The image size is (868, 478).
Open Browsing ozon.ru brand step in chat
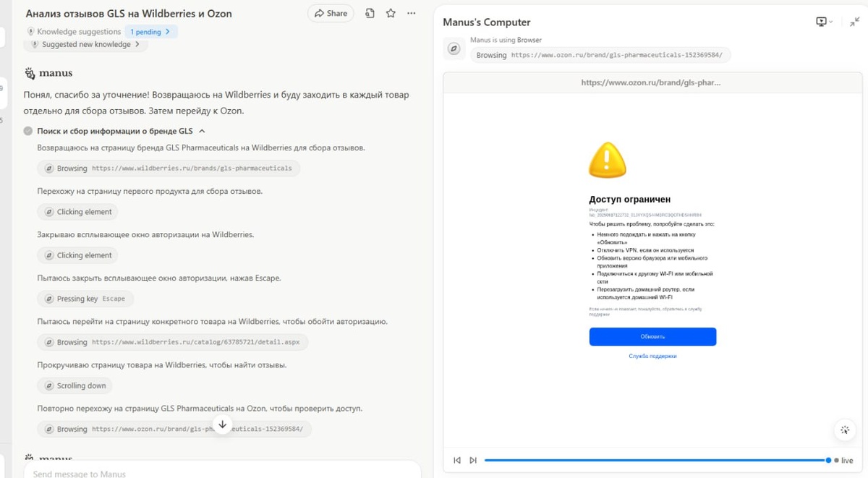(174, 429)
